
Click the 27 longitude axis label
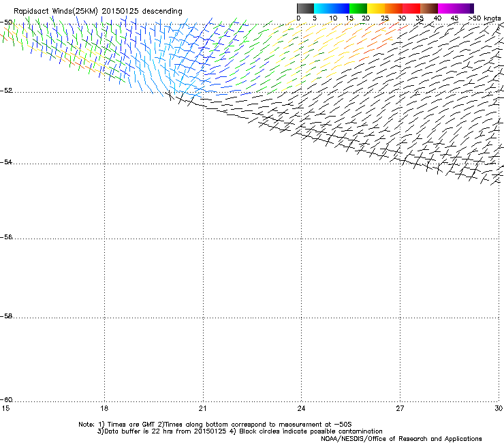[x=400, y=408]
